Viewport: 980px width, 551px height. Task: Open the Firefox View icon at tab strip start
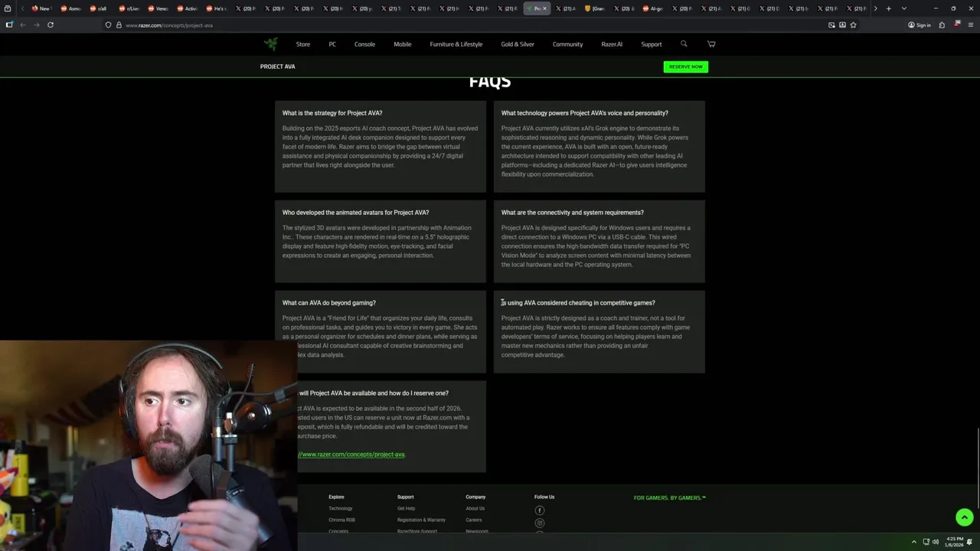pyautogui.click(x=8, y=8)
